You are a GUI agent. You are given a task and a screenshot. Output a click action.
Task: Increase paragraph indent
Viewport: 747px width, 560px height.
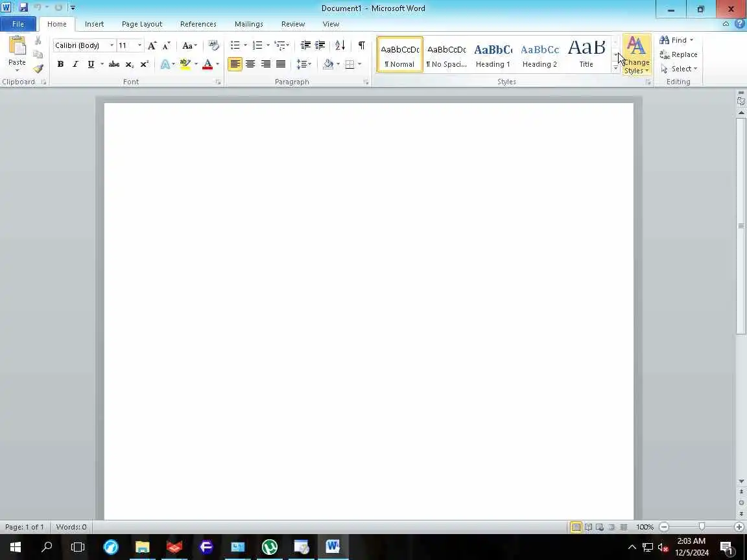tap(320, 45)
